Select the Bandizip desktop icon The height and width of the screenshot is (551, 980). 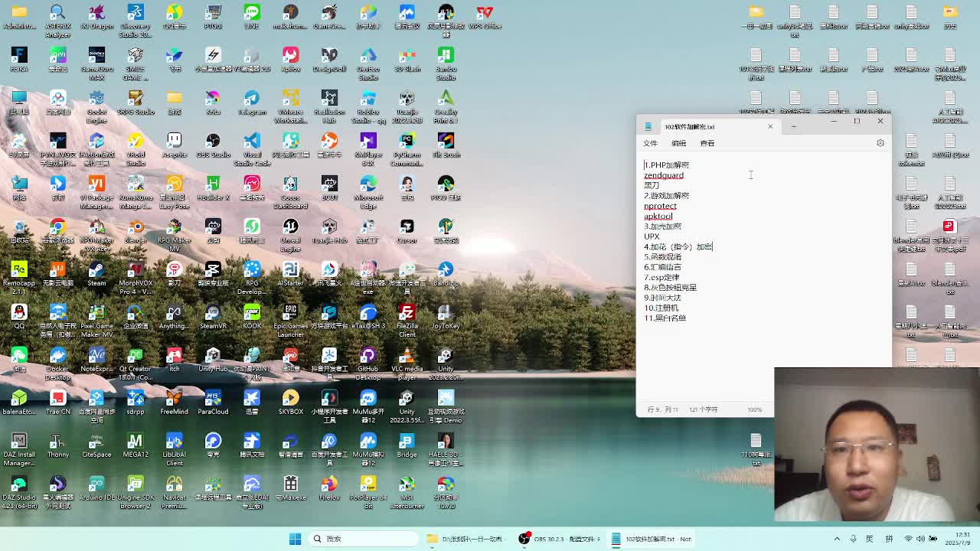[446, 274]
